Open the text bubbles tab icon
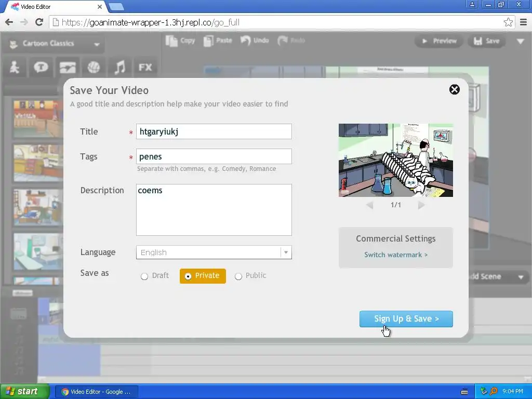 41,68
